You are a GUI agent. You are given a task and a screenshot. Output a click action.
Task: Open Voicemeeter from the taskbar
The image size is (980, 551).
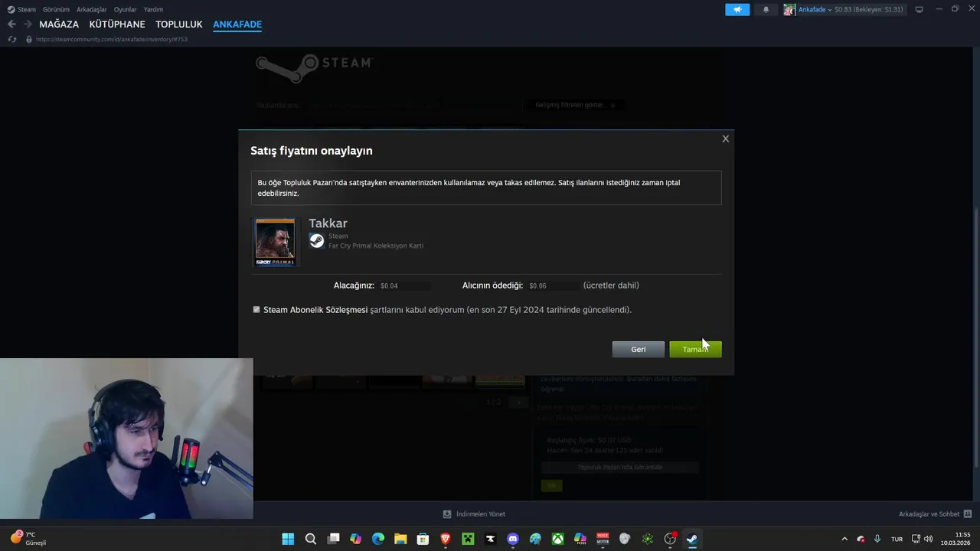coord(603,539)
